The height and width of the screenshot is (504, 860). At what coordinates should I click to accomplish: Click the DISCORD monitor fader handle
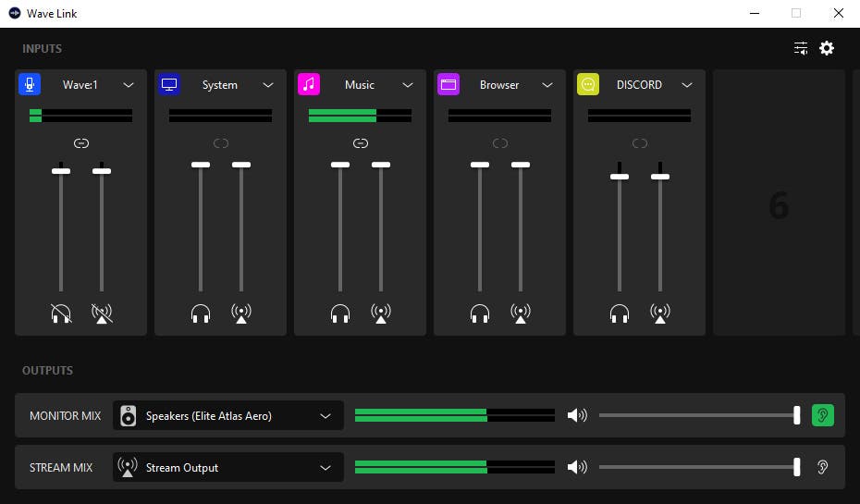[620, 177]
